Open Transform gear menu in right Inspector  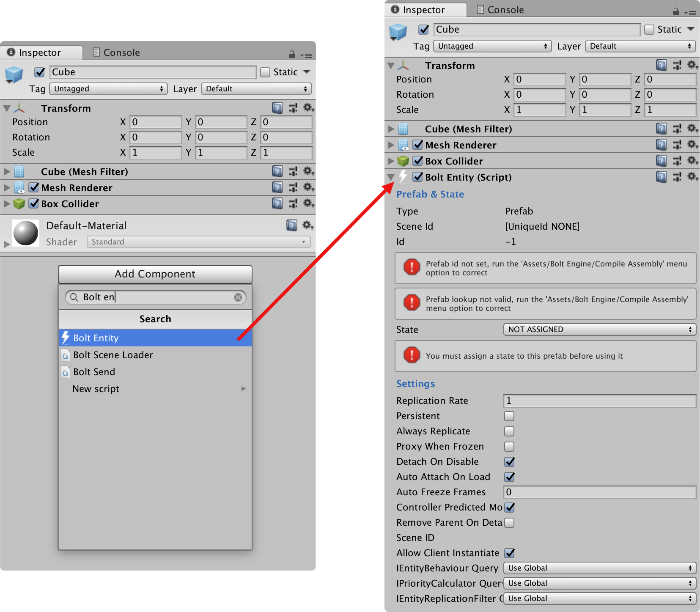[x=692, y=65]
